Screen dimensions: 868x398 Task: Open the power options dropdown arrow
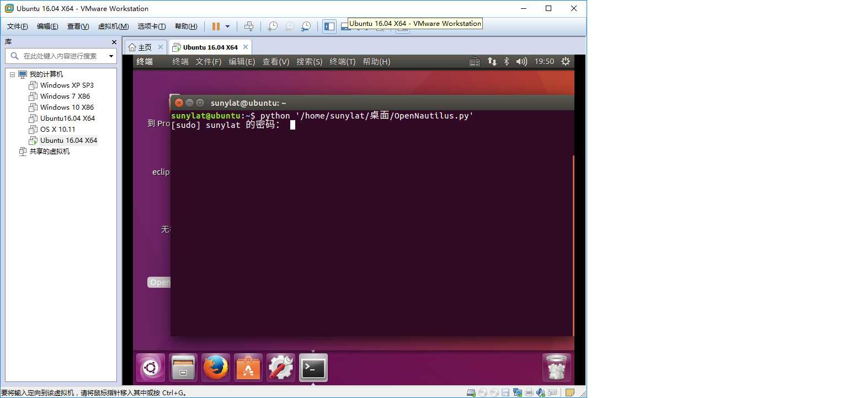click(227, 26)
